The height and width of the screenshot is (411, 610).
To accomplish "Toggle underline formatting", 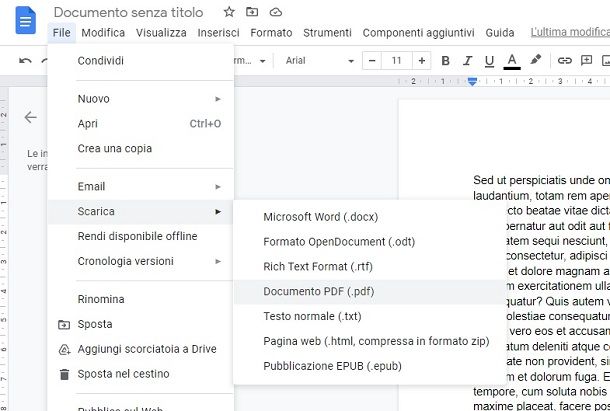I will click(489, 61).
